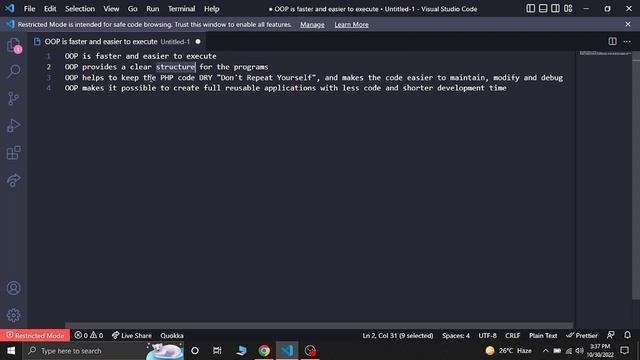Open errors and warnings problems indicator
This screenshot has height=360, width=640.
coord(89,336)
